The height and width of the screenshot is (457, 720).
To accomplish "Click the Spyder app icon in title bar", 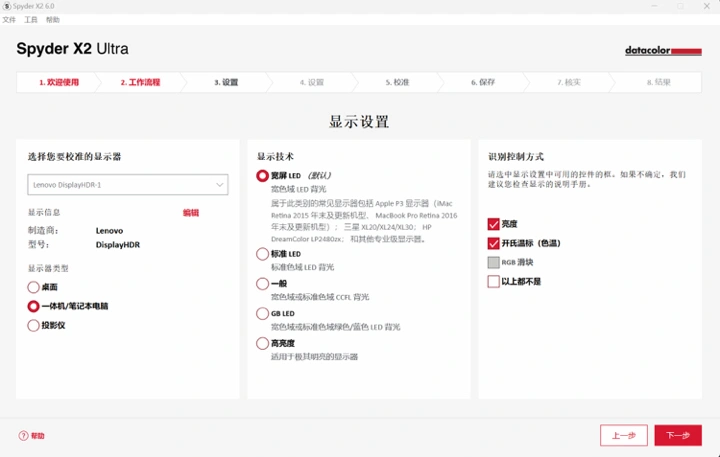I will pyautogui.click(x=6, y=6).
